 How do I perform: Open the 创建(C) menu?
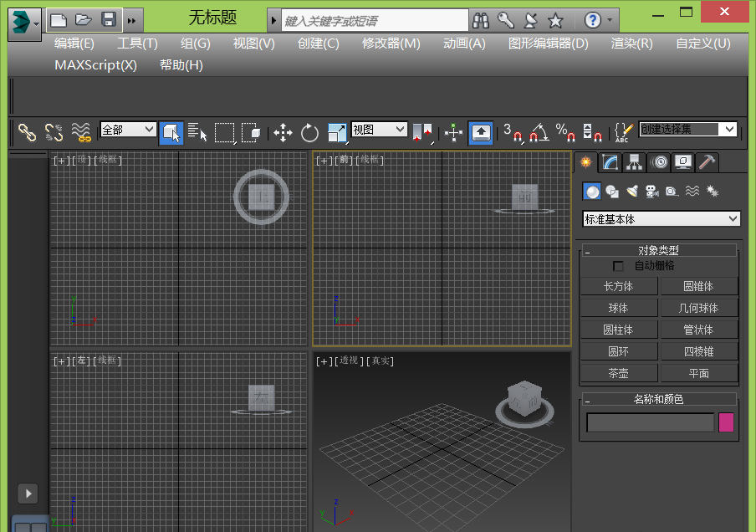click(319, 43)
